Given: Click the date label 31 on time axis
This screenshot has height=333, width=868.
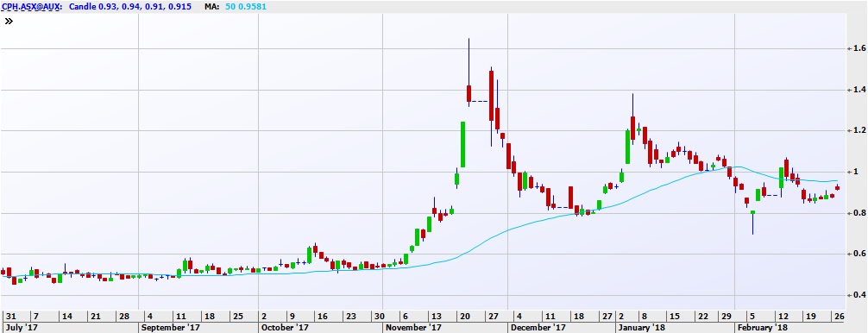Looking at the screenshot, I should pos(11,316).
